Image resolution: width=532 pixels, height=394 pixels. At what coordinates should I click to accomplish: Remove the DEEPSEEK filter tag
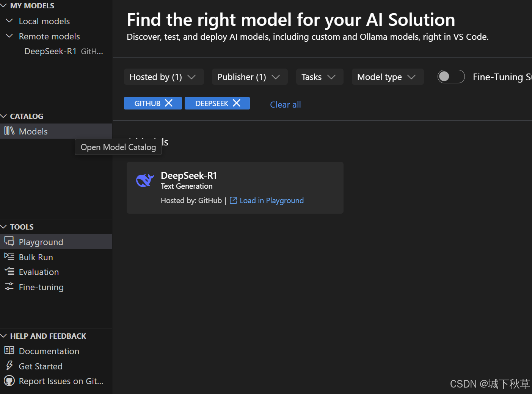(237, 103)
